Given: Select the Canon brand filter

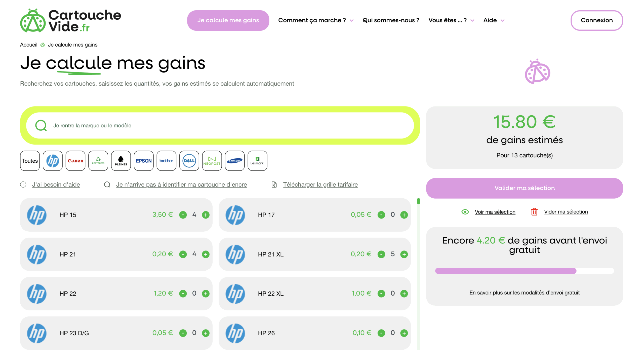Looking at the screenshot, I should [75, 161].
